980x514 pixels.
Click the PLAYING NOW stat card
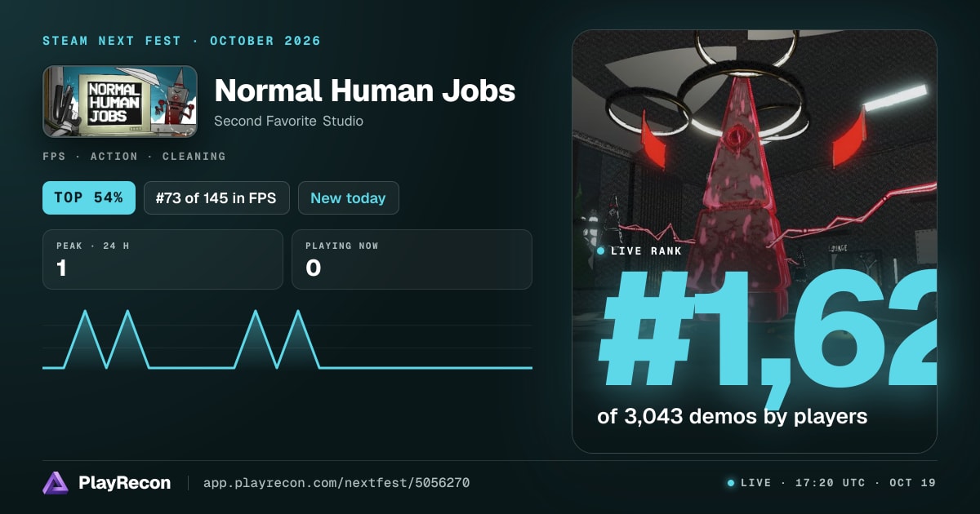412,259
